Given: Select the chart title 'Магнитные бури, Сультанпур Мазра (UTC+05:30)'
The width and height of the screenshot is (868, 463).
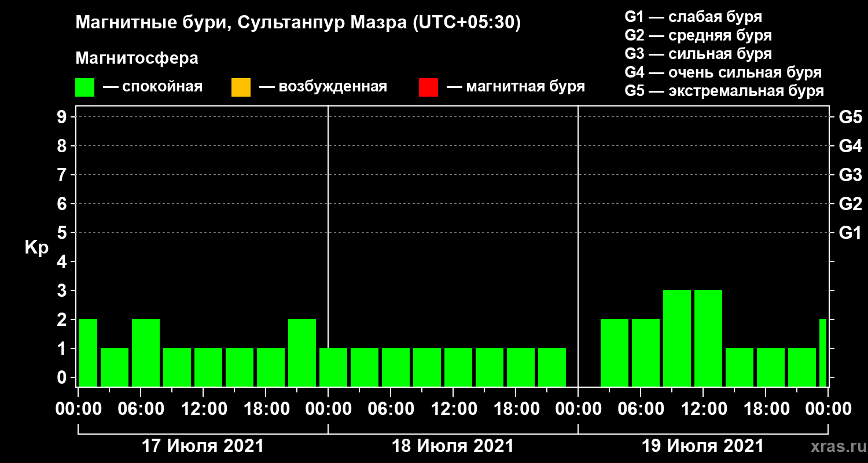Looking at the screenshot, I should [x=299, y=23].
